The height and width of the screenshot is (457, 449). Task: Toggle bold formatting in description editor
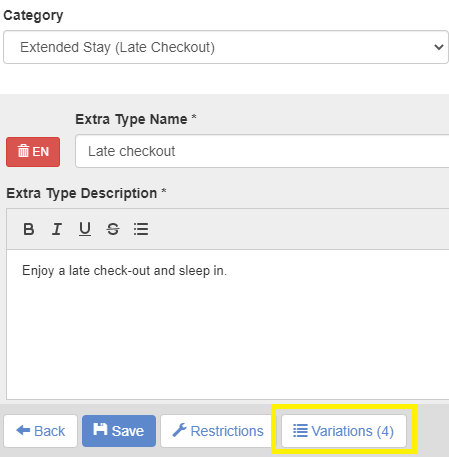coord(29,229)
